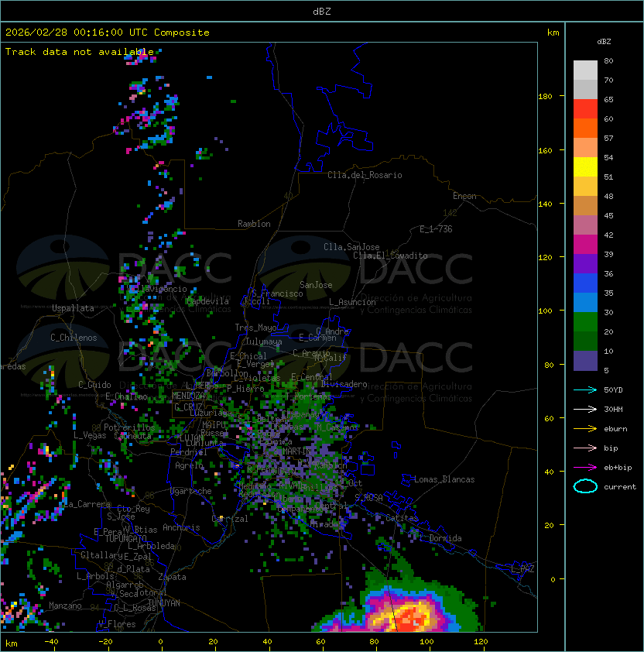Click the Tulumaya map label
This screenshot has width=644, height=652.
coord(264,341)
